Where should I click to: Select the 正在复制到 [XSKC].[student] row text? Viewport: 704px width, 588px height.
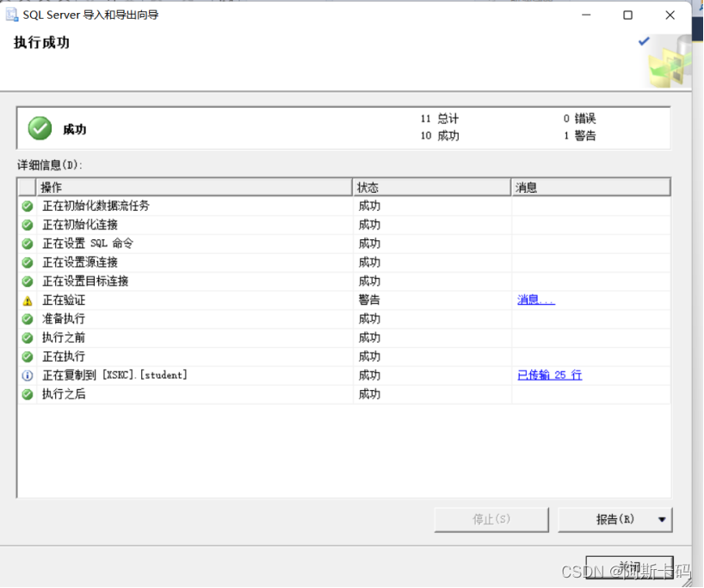(x=115, y=375)
